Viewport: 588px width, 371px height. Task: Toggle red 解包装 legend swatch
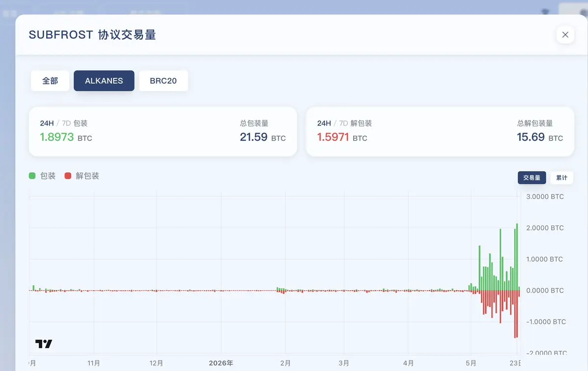68,176
